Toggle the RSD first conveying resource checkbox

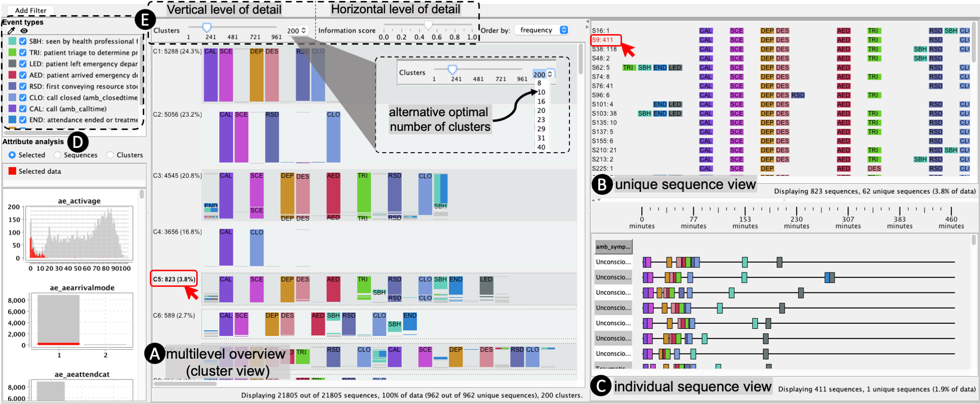coord(23,86)
